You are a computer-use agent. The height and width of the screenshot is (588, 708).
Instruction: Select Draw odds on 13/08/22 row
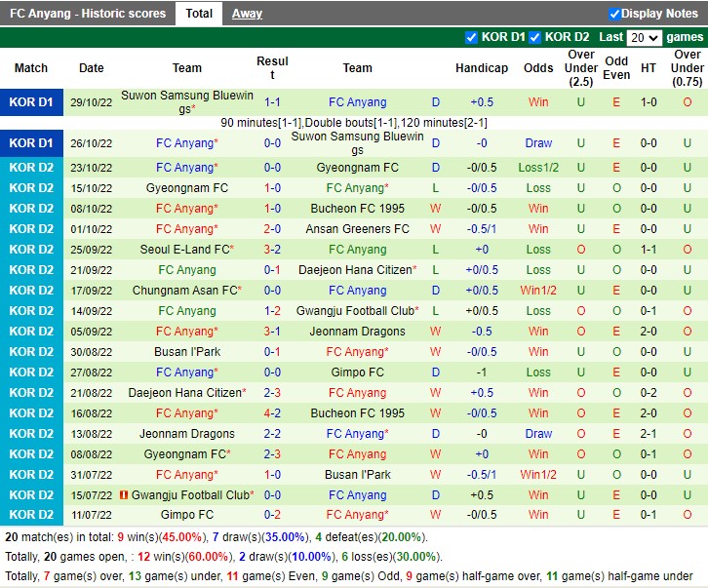click(x=538, y=434)
